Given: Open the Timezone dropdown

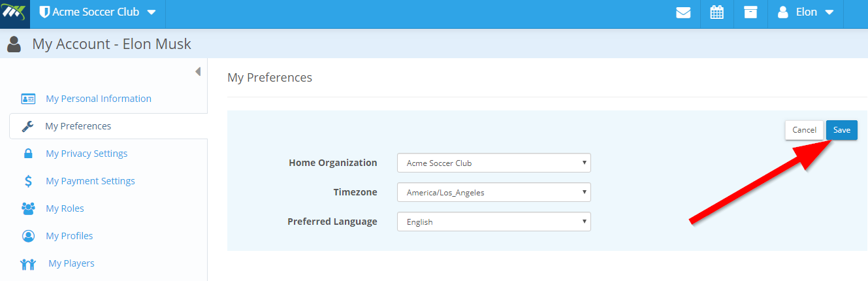Looking at the screenshot, I should 494,192.
